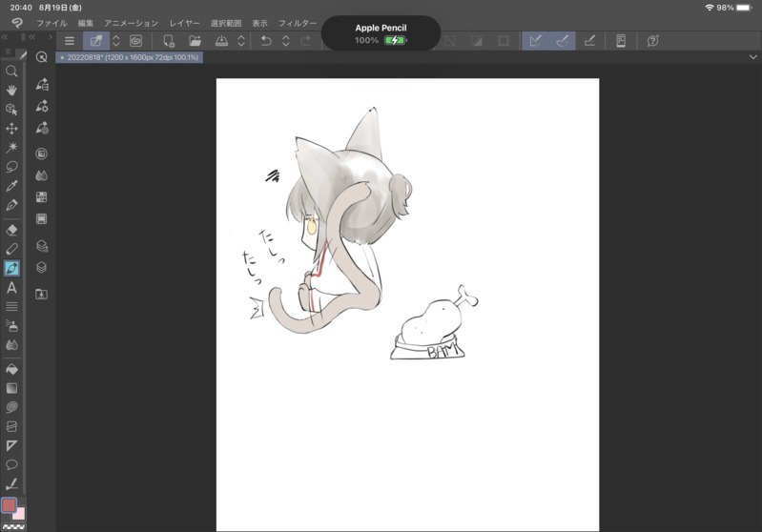This screenshot has height=532, width=762.
Task: Open file using the folder icon
Action: coord(195,41)
